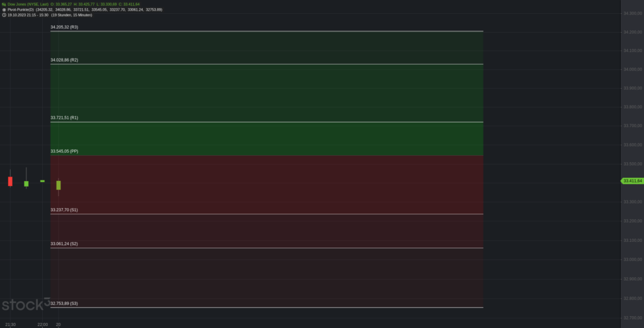
Task: Click the 19.10.2023 21:15 - 15:30 time range text
Action: [x=28, y=15]
